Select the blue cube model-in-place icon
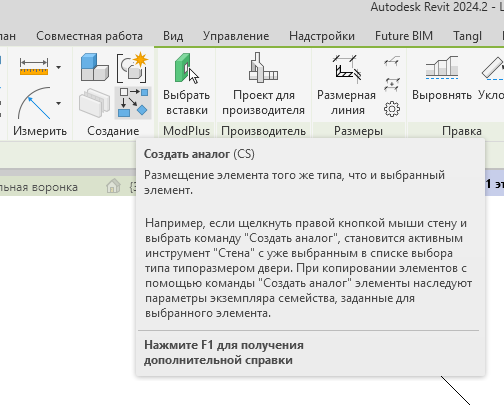 click(95, 67)
